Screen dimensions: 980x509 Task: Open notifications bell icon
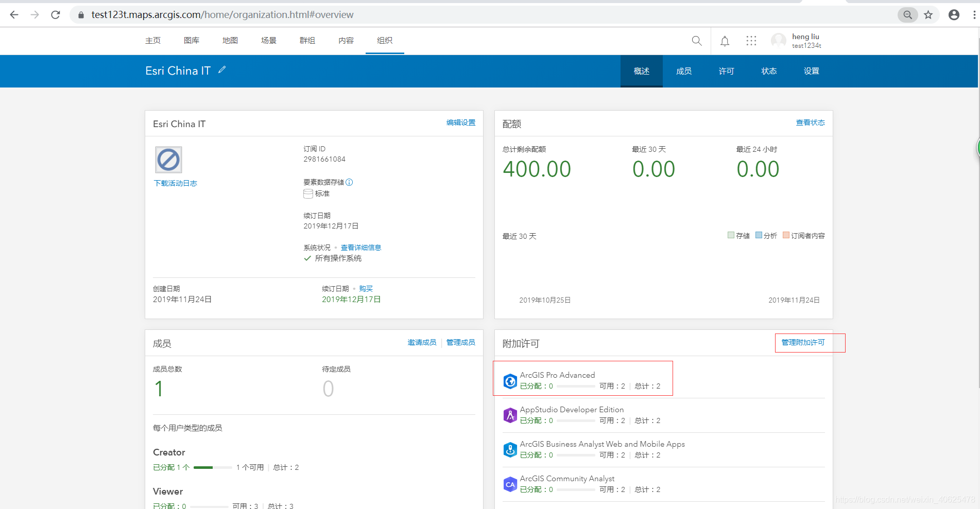(725, 41)
